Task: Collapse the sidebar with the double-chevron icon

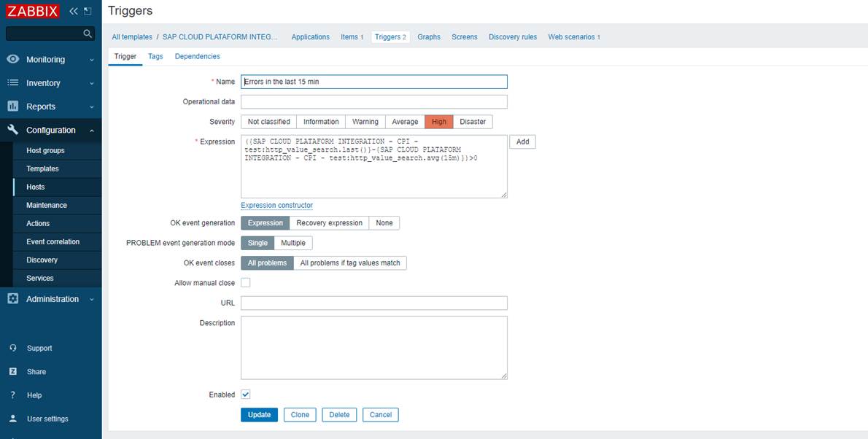Action: [74, 11]
